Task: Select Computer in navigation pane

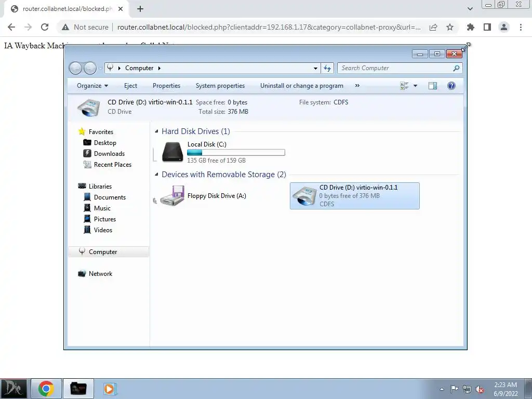Action: click(109, 252)
